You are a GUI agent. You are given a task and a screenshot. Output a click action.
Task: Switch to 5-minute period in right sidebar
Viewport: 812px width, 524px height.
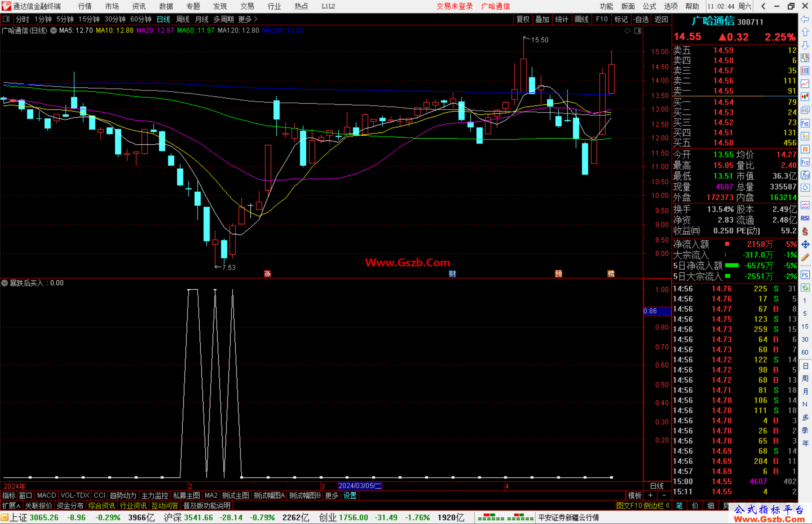click(805, 313)
